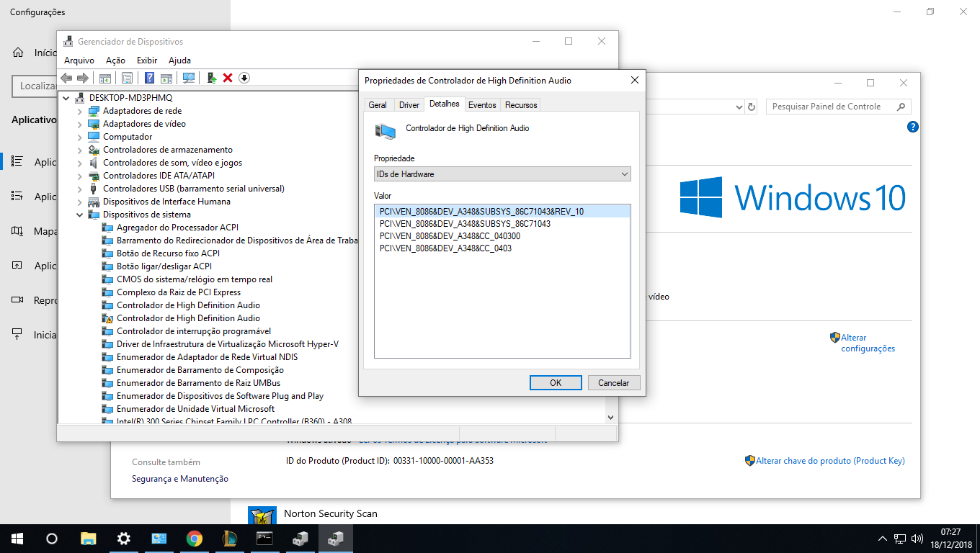Open the Command Prompt taskbar icon
Screen dimensions: 980x553
point(264,538)
